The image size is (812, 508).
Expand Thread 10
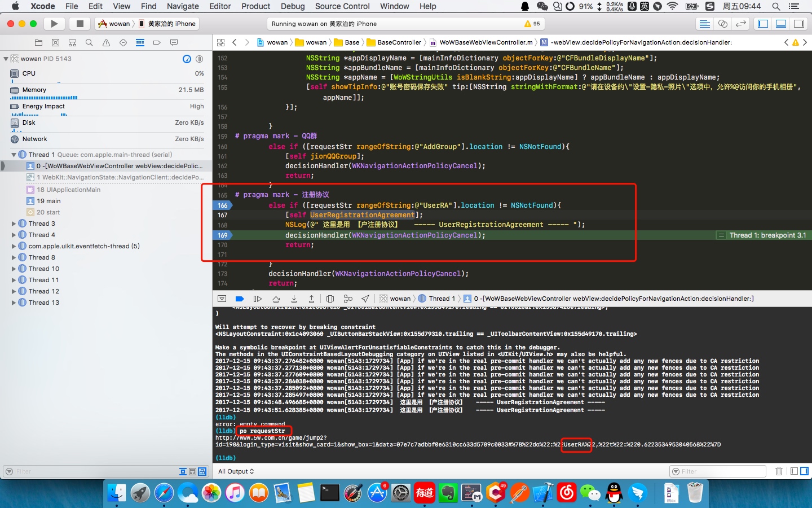coord(14,269)
